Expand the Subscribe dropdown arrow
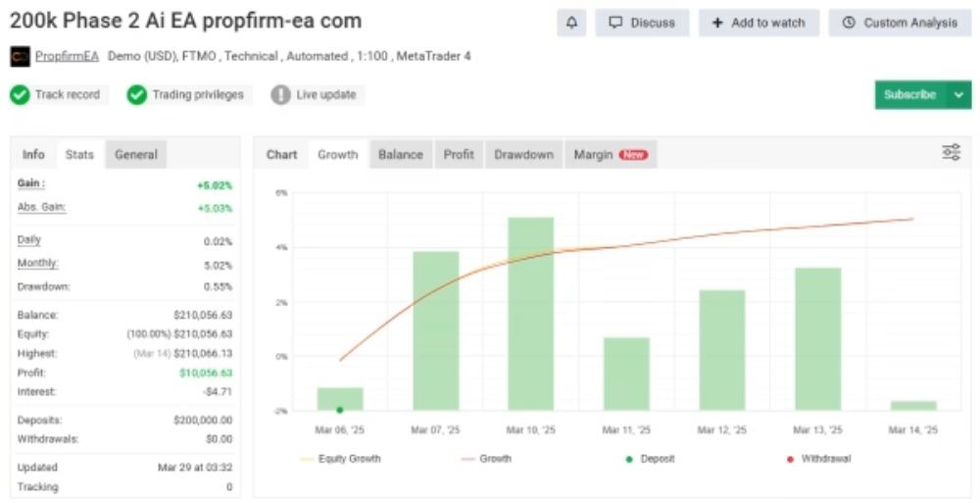 coord(957,95)
